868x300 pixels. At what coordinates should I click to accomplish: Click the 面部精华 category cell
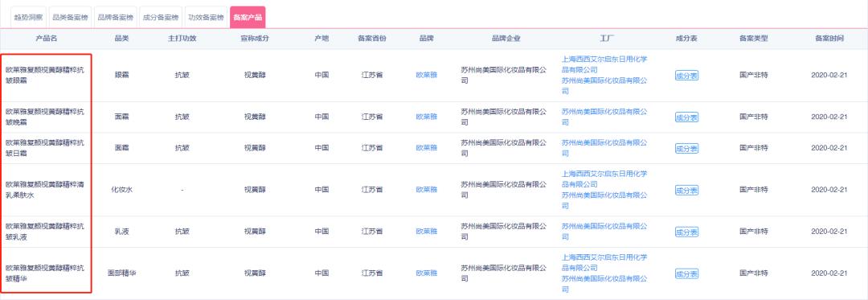pyautogui.click(x=122, y=273)
